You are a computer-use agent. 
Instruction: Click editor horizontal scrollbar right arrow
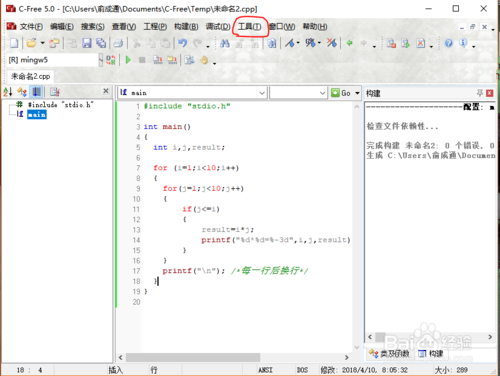(347, 357)
